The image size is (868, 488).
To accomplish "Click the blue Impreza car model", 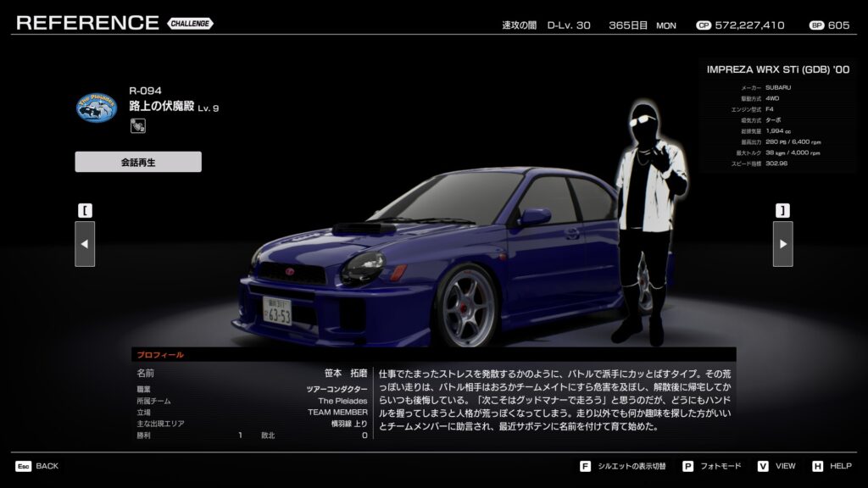I will pos(424,254).
